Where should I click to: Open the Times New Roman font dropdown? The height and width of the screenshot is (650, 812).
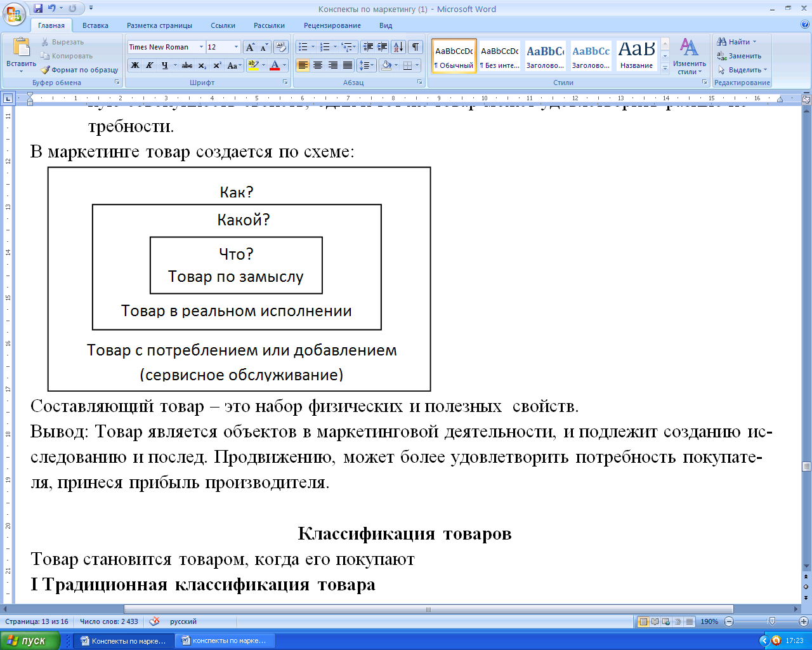pyautogui.click(x=201, y=47)
